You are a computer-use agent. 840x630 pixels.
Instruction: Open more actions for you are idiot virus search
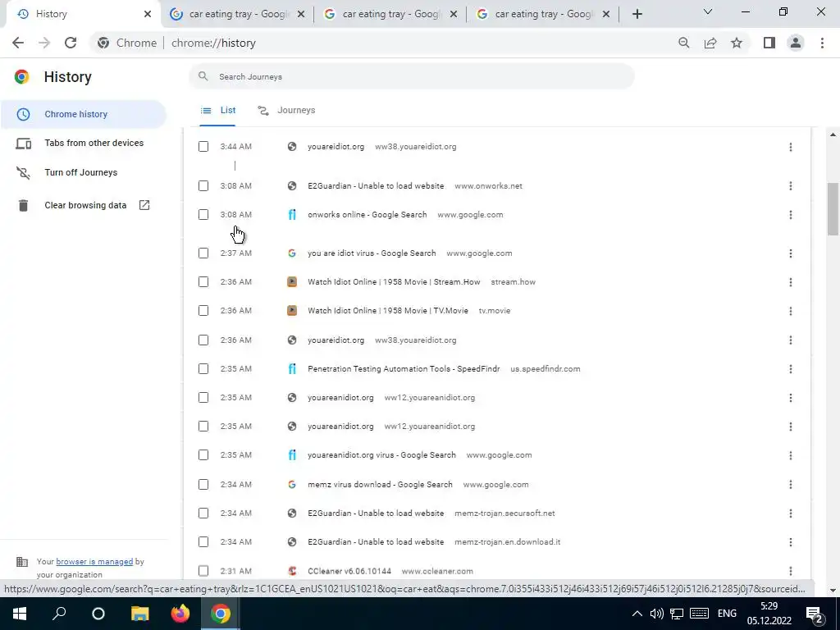[790, 253]
